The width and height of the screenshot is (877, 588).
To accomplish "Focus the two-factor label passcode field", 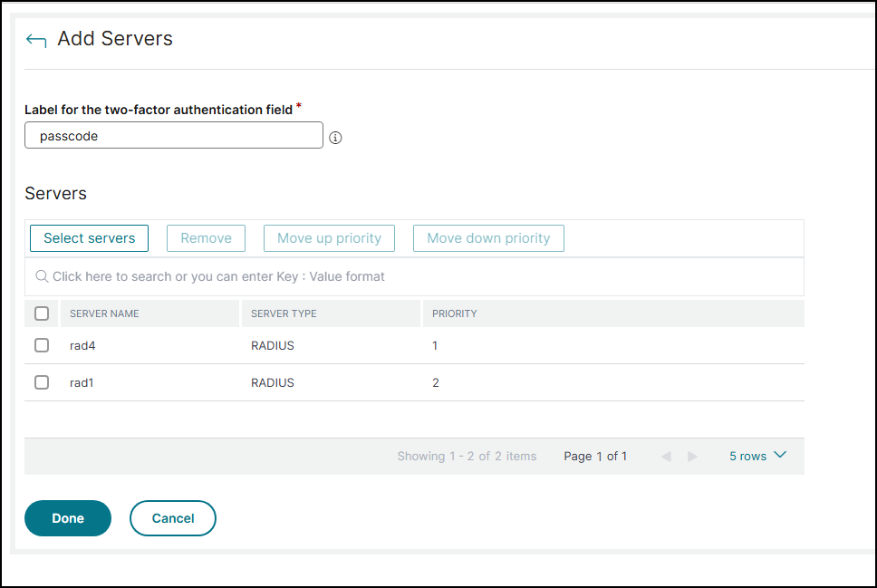I will [x=174, y=136].
